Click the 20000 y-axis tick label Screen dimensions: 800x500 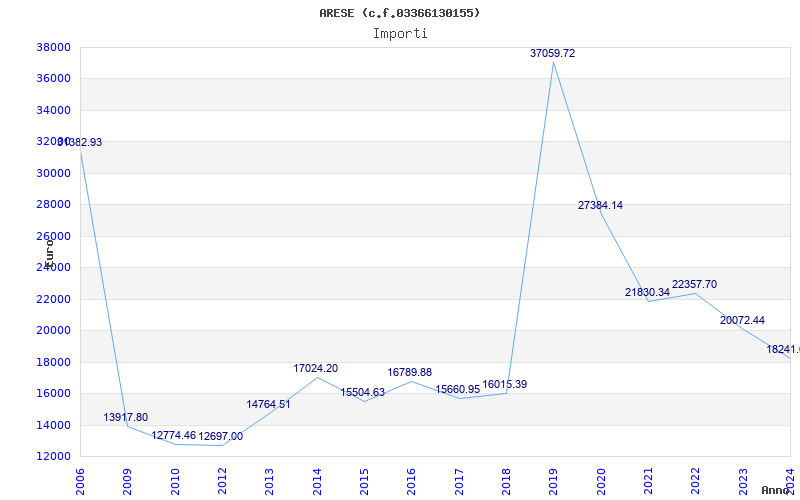pyautogui.click(x=53, y=331)
